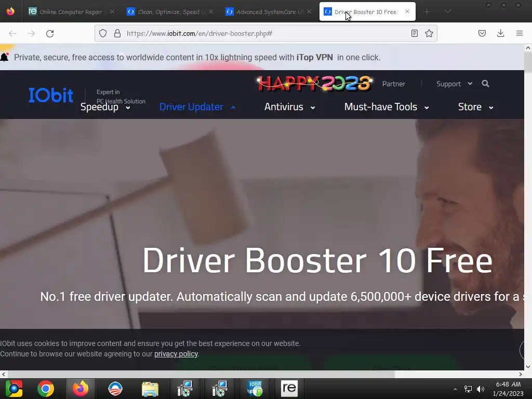Select the Driver Booster 10 Free tab

pos(367,11)
